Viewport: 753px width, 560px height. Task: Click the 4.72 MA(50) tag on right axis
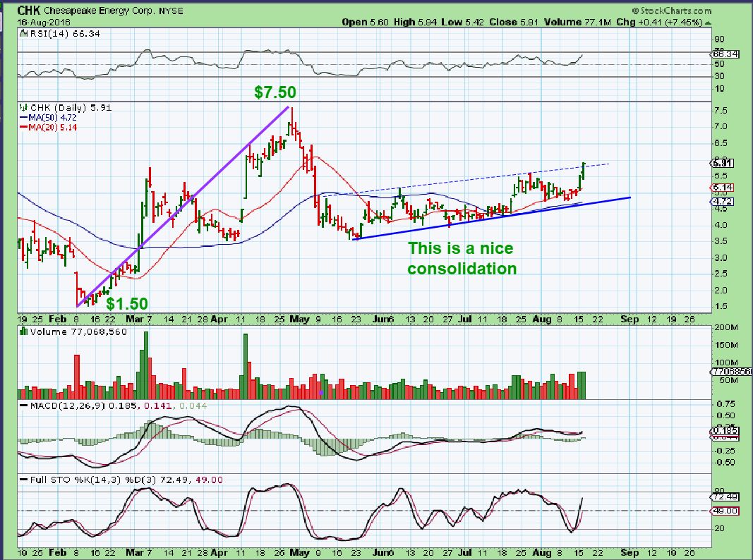click(722, 202)
